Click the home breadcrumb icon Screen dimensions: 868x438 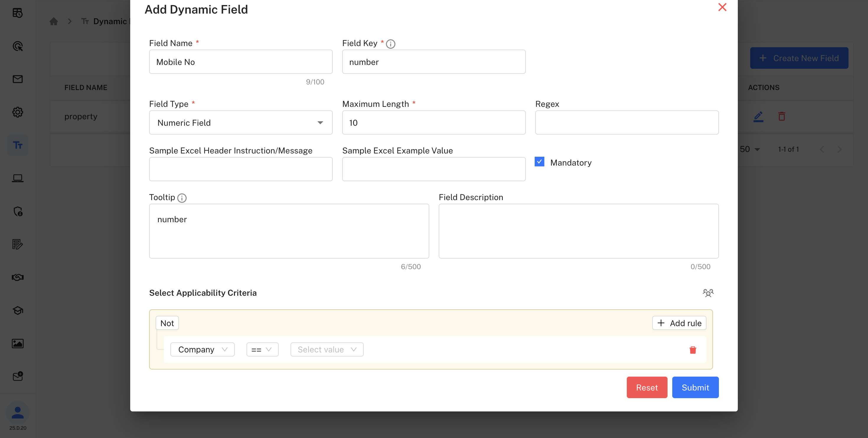coord(53,21)
